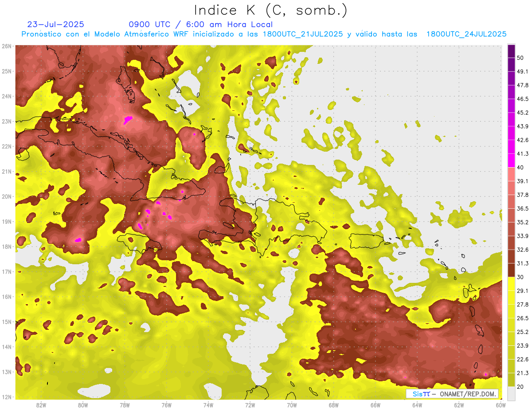Image resolution: width=532 pixels, height=411 pixels.
Task: Click the '22N' latitude label
Action: tap(7, 146)
